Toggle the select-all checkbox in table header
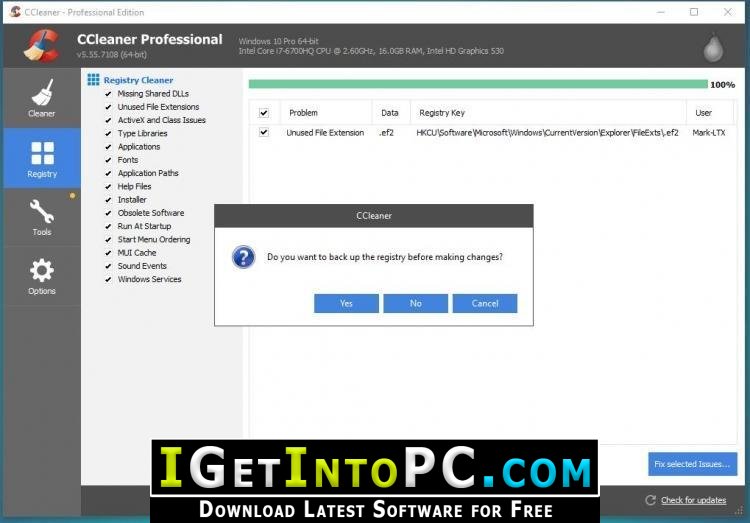750x523 pixels. [x=264, y=113]
